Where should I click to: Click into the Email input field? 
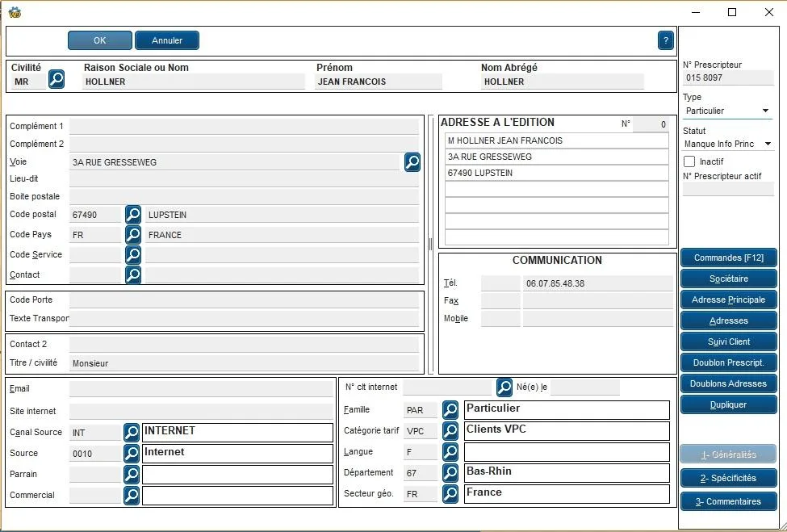pyautogui.click(x=201, y=389)
